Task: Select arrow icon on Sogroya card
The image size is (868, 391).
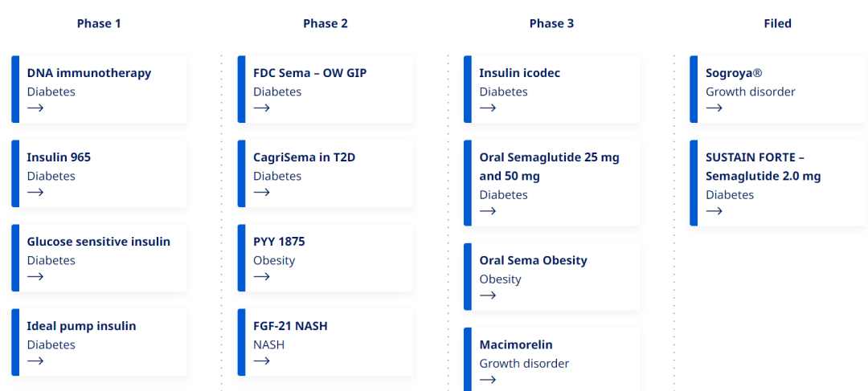Action: click(714, 108)
